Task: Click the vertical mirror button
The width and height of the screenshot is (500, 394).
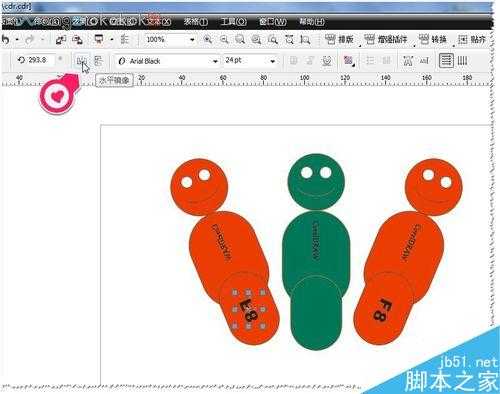Action: tap(98, 61)
